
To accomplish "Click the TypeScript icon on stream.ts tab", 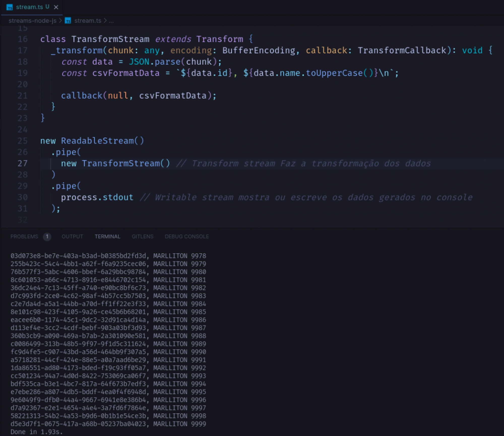I will point(10,8).
